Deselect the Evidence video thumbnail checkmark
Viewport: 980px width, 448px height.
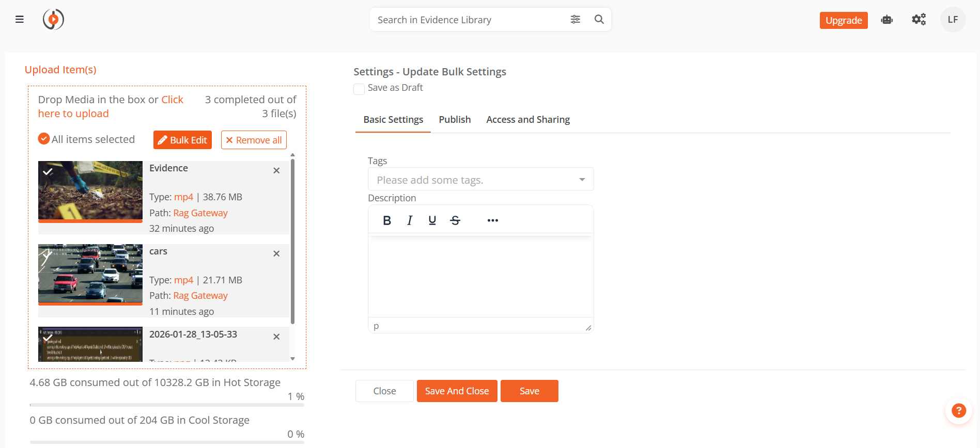click(x=48, y=171)
